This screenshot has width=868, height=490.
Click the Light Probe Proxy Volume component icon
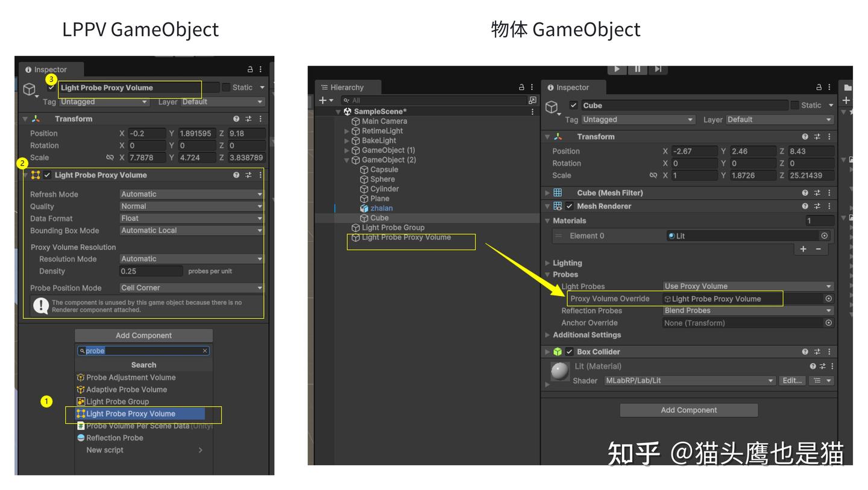pos(34,175)
